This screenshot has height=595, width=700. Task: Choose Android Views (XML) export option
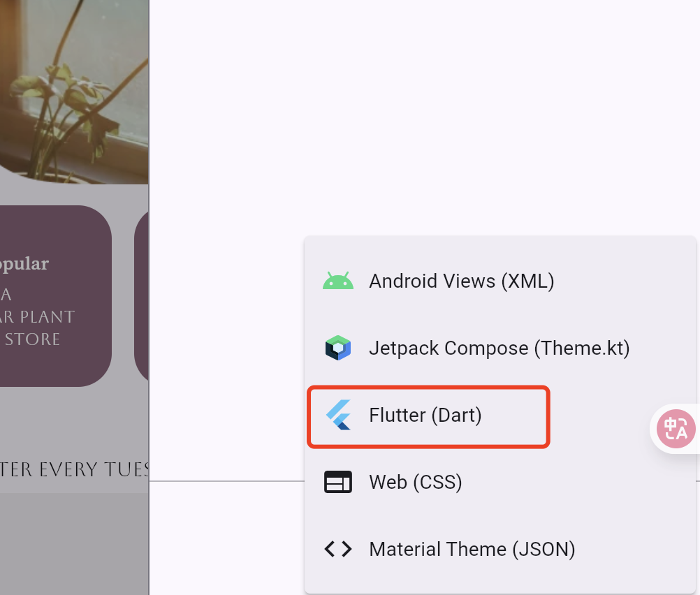point(500,281)
